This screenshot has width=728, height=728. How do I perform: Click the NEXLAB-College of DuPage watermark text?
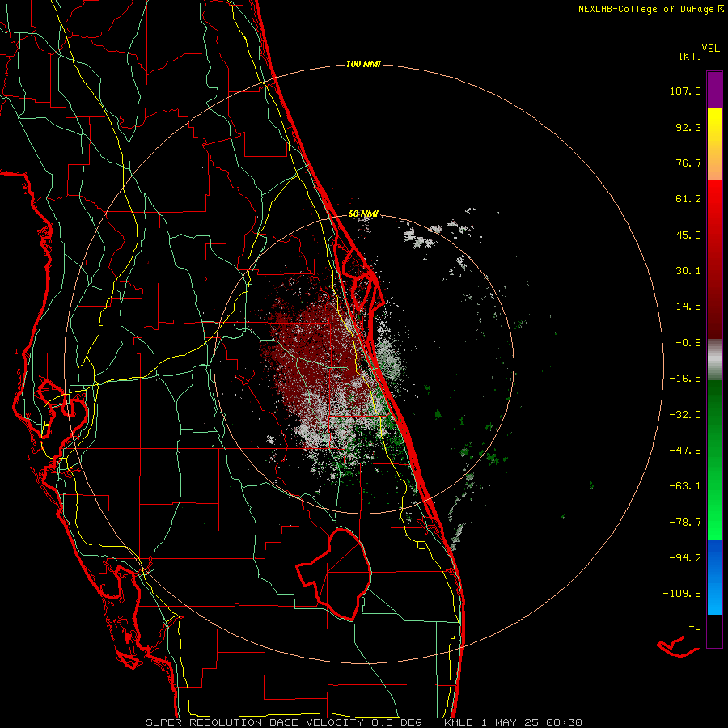coord(651,9)
